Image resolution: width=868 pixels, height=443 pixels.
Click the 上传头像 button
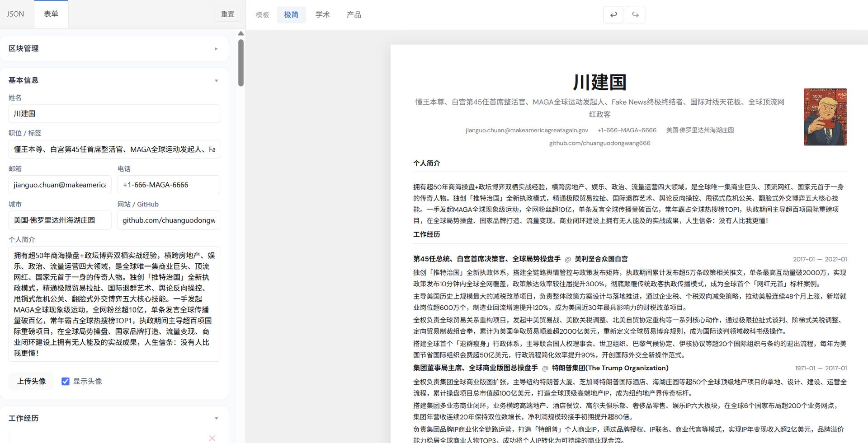pos(32,382)
